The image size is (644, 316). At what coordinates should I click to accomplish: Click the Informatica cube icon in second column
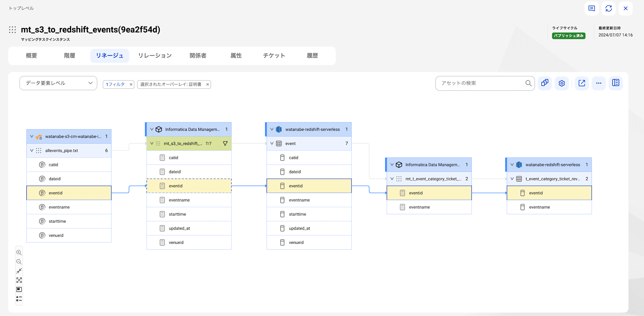click(159, 129)
